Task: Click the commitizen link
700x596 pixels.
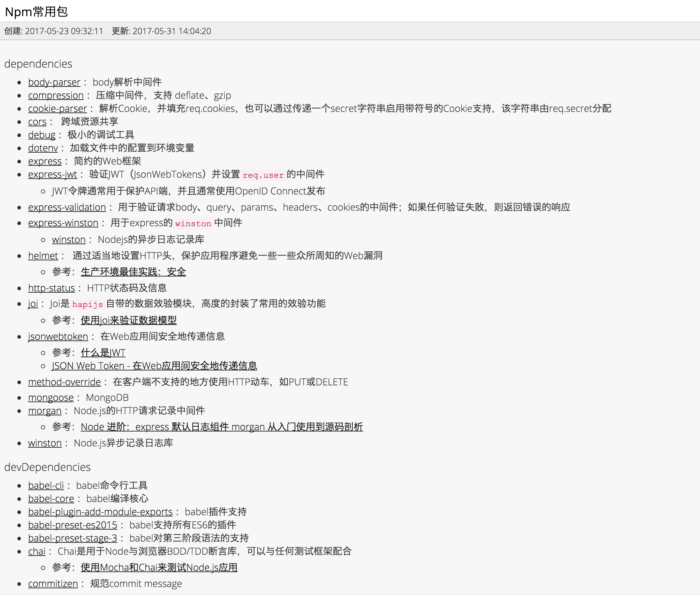Action: point(53,584)
